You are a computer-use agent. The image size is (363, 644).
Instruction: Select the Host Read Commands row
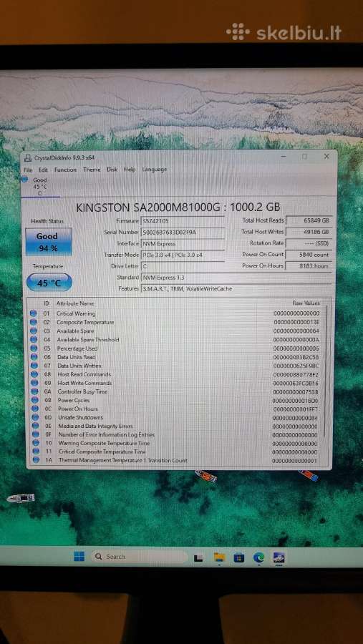[177, 374]
